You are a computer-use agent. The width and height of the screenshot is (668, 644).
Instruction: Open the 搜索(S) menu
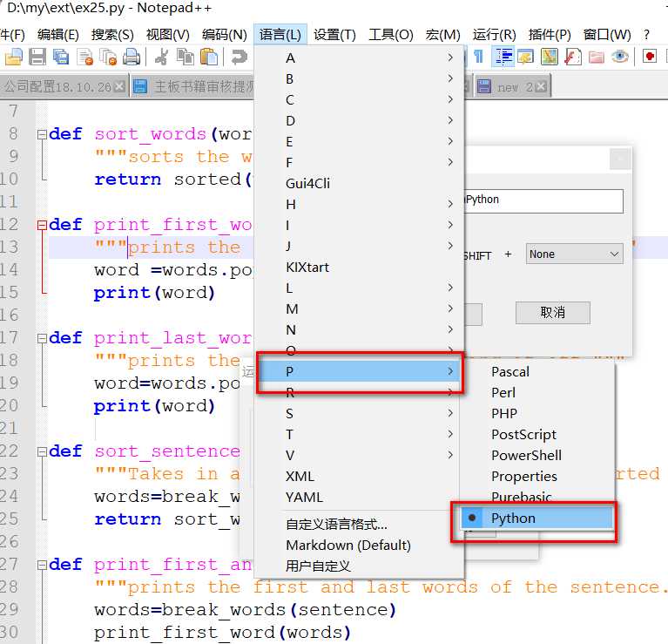point(112,35)
